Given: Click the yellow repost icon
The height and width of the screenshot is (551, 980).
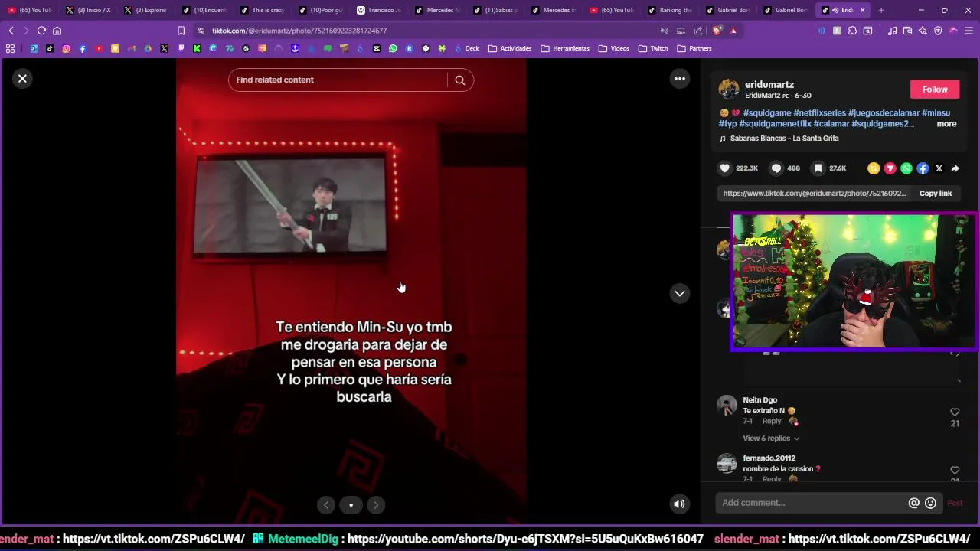Looking at the screenshot, I should tap(874, 168).
